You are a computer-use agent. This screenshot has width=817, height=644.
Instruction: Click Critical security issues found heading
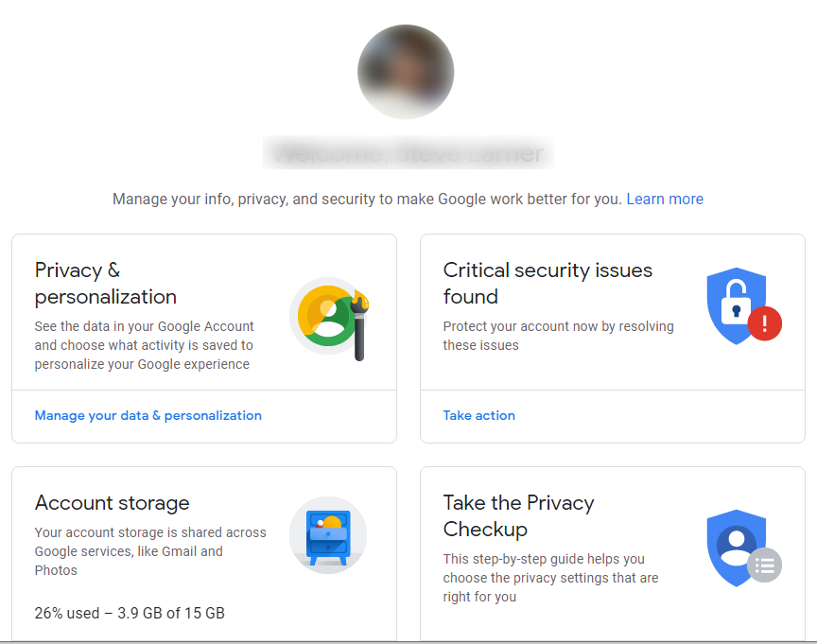(x=547, y=283)
